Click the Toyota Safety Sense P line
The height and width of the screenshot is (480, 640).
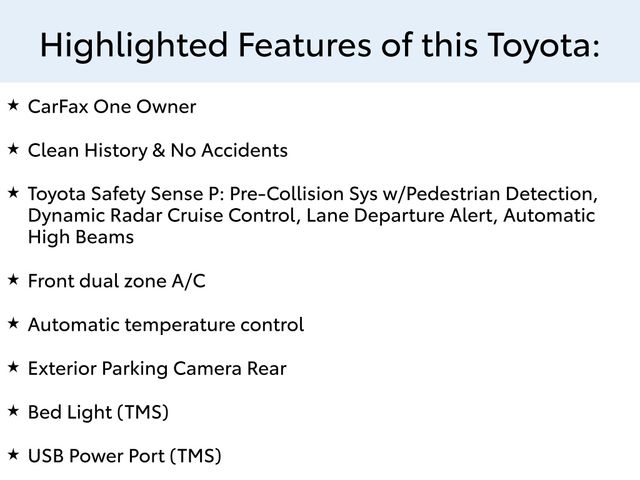(313, 194)
